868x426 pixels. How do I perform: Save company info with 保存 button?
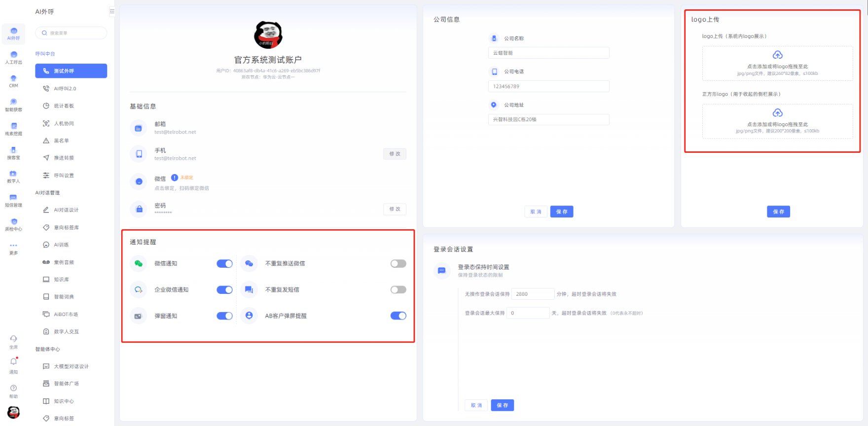point(561,212)
